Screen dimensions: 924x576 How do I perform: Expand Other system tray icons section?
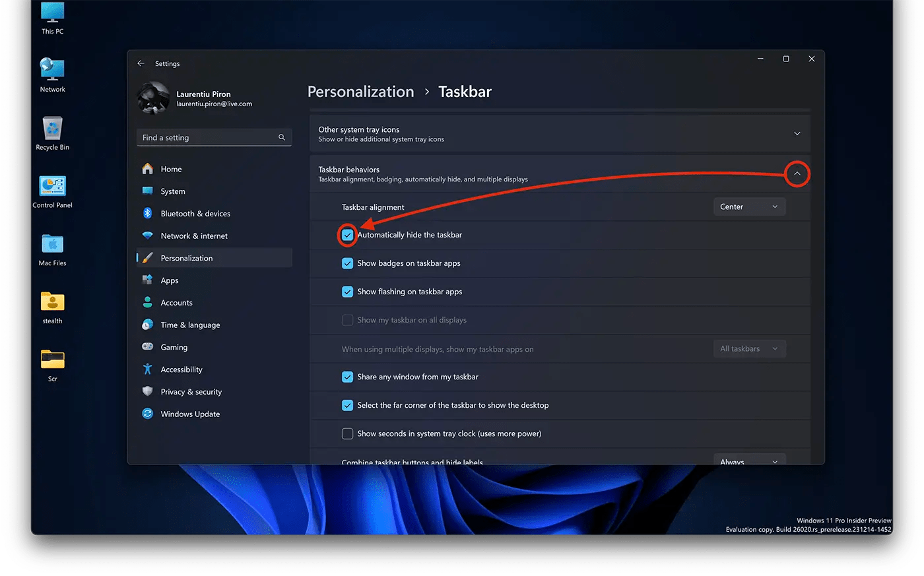point(797,133)
